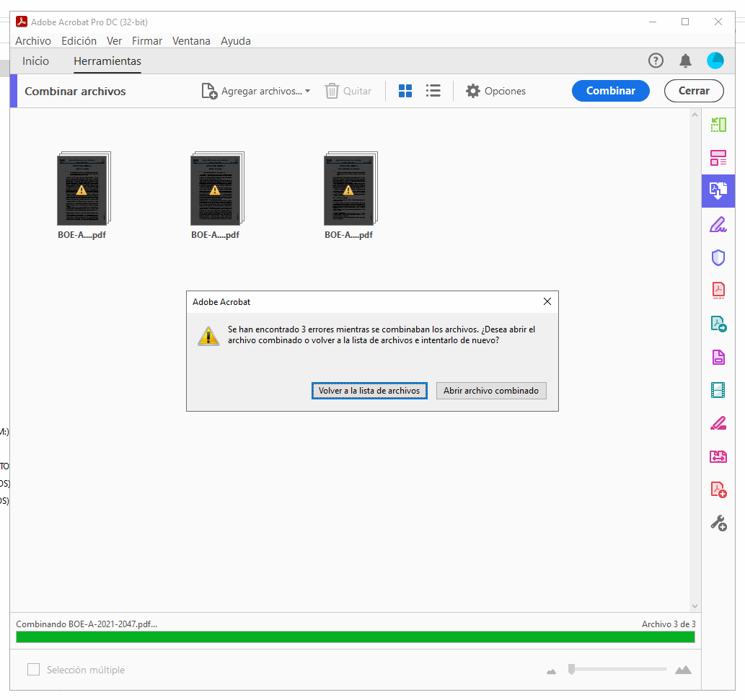Viewport: 745px width, 700px height.
Task: Select the Protect tool shield icon
Action: pyautogui.click(x=718, y=257)
